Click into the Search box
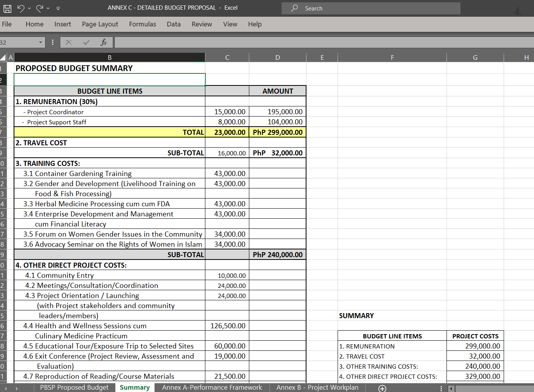 pyautogui.click(x=371, y=8)
